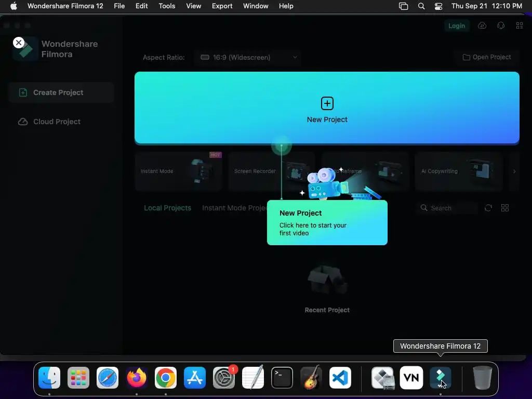
Task: Open the View menu
Action: pyautogui.click(x=193, y=6)
